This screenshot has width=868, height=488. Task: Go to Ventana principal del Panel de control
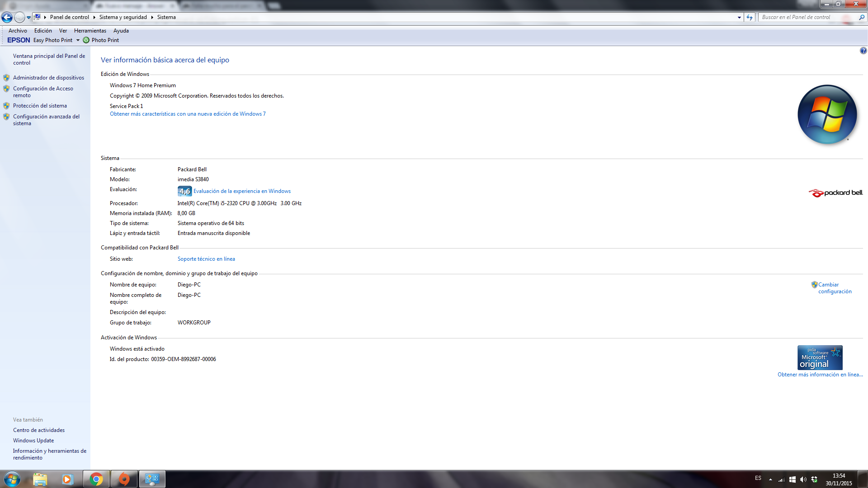[49, 59]
